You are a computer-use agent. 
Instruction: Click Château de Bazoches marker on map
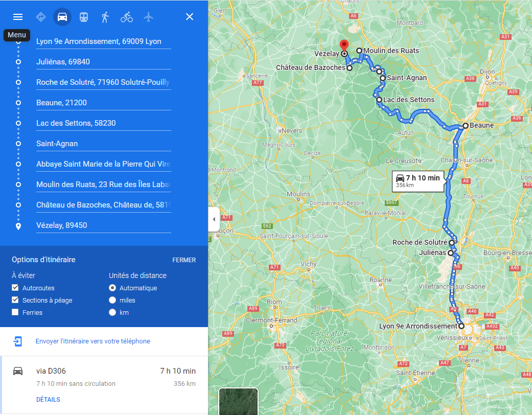click(350, 68)
